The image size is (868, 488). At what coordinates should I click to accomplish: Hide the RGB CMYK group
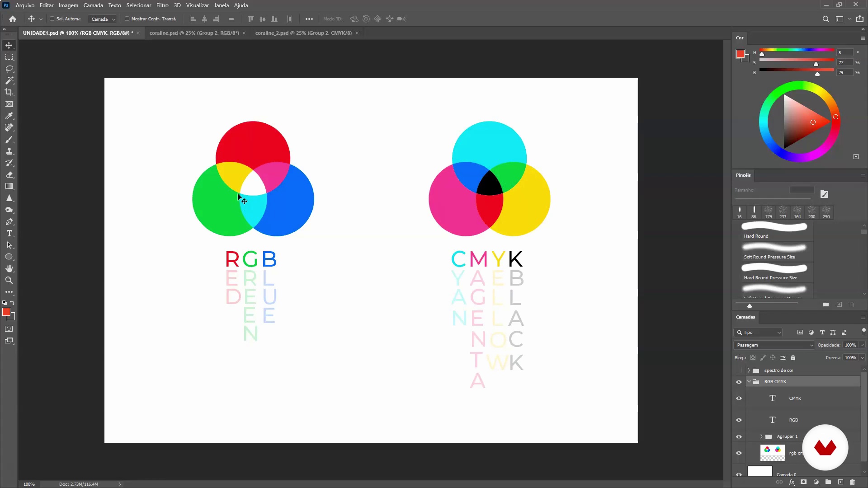click(739, 382)
